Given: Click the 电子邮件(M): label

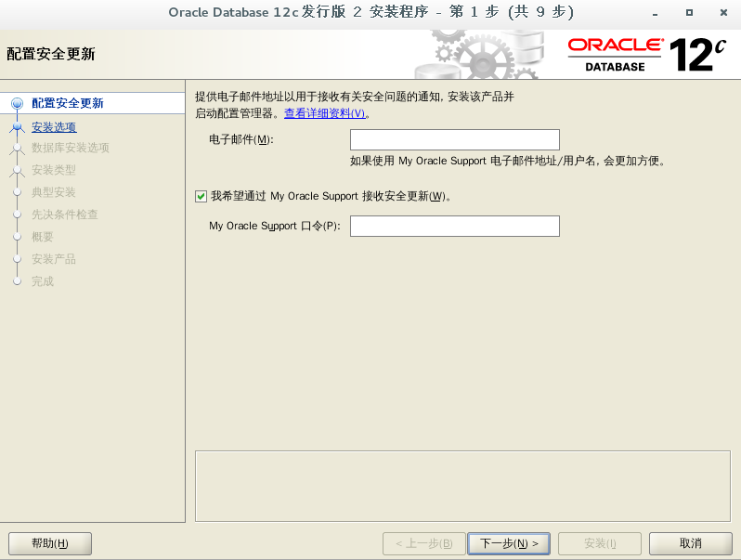Looking at the screenshot, I should pyautogui.click(x=241, y=140).
